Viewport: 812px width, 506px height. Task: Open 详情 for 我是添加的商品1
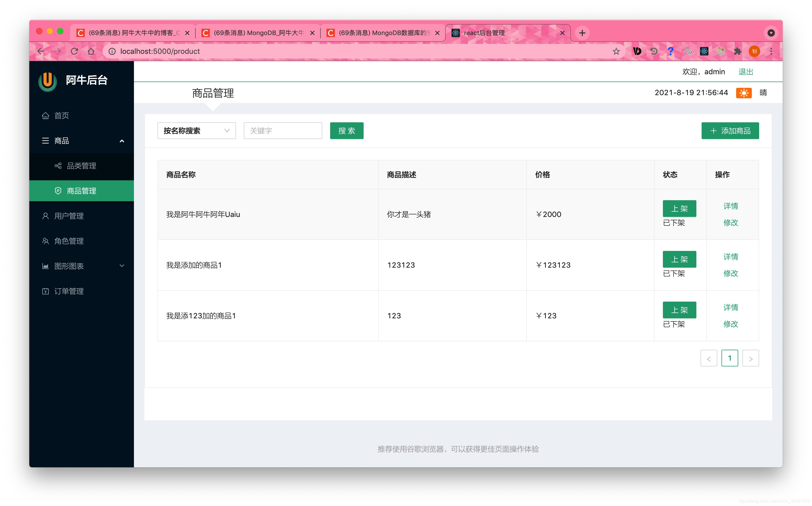pos(731,257)
